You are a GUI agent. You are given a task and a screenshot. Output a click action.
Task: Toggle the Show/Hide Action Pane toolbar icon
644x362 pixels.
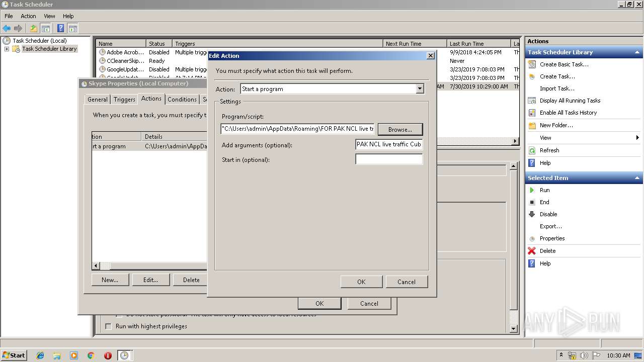click(72, 28)
